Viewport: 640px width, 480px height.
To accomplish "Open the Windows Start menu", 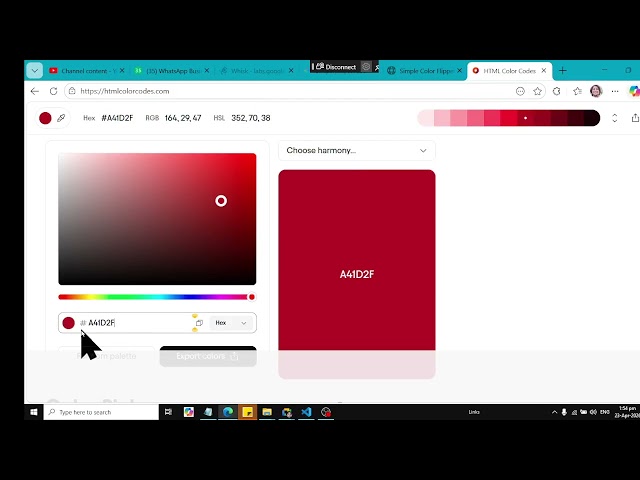I will point(34,412).
